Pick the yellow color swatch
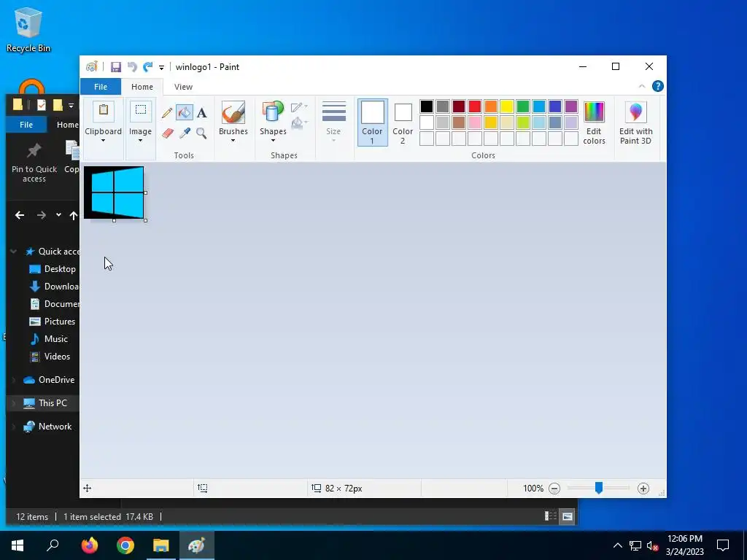 coord(507,106)
